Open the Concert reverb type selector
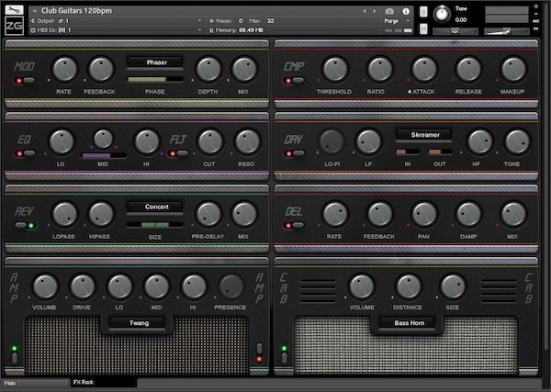 point(154,207)
